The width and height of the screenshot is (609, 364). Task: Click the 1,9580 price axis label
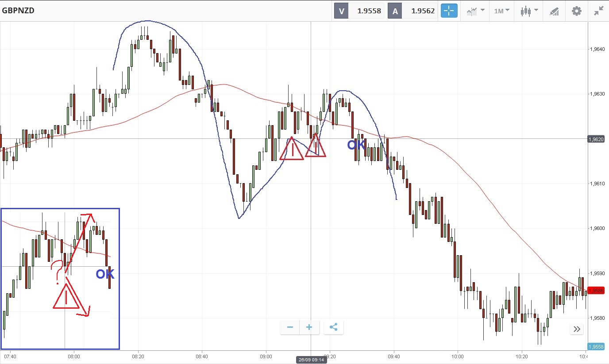(x=597, y=318)
